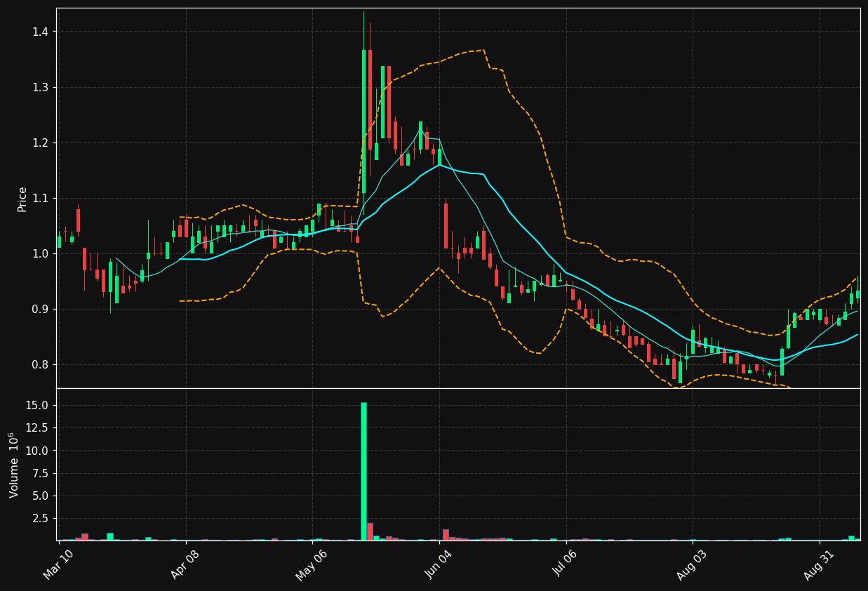Click the 1.1 price axis value
Image resolution: width=868 pixels, height=591 pixels.
pos(40,198)
